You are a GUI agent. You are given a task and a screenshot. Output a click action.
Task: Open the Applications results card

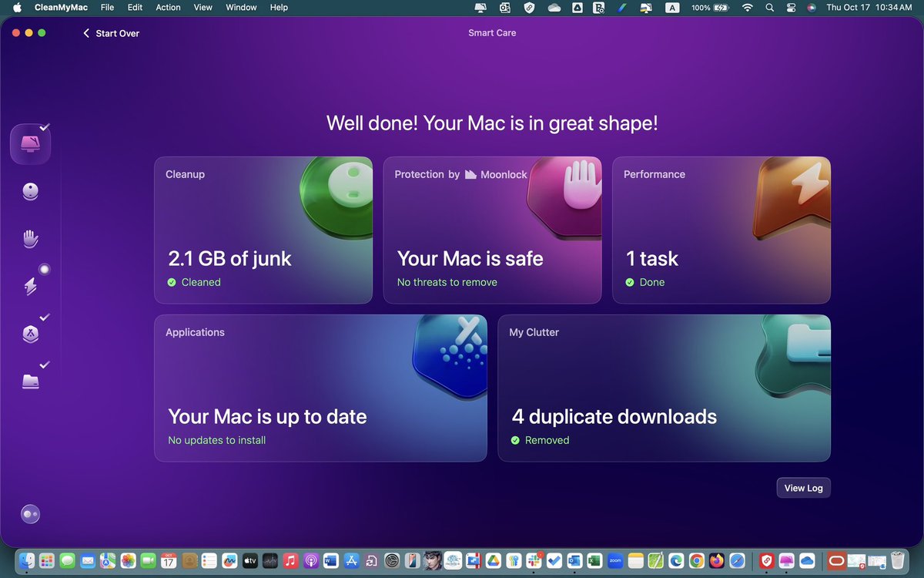pyautogui.click(x=320, y=388)
